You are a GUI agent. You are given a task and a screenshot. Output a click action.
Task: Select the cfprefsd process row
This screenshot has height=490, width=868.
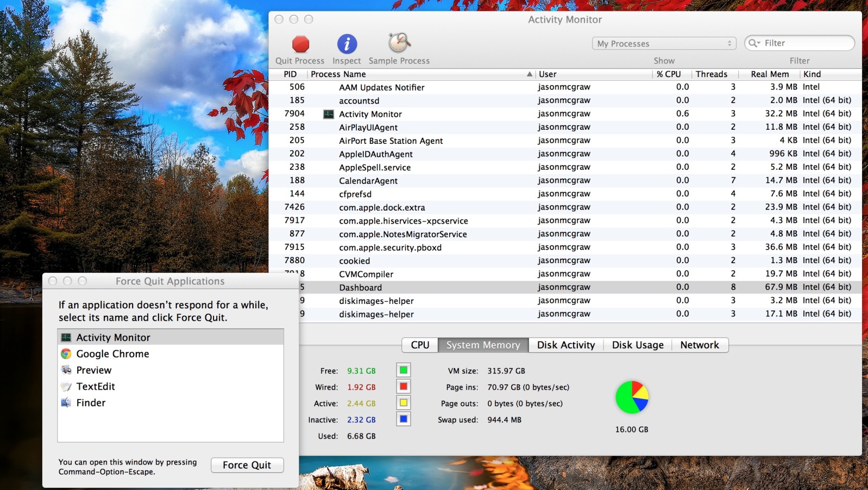[565, 194]
